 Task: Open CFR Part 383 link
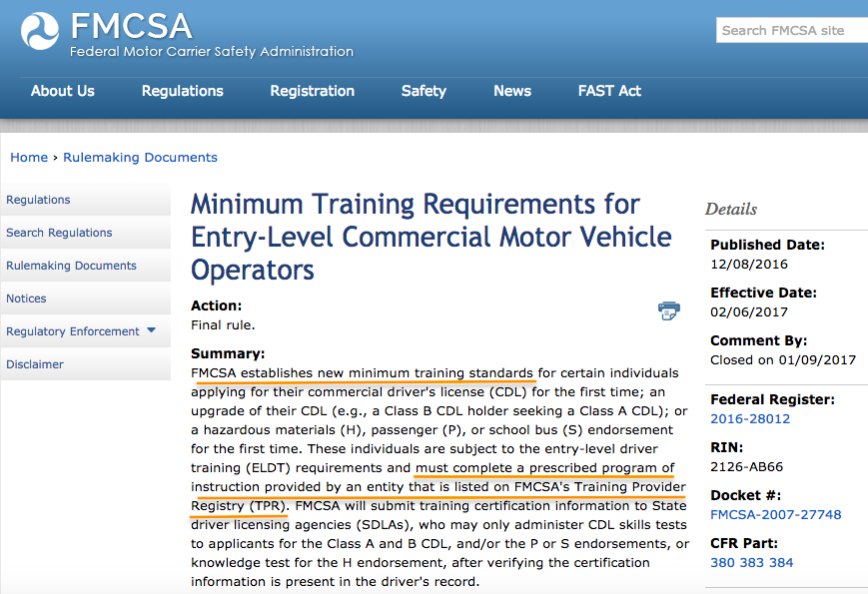pyautogui.click(x=751, y=562)
